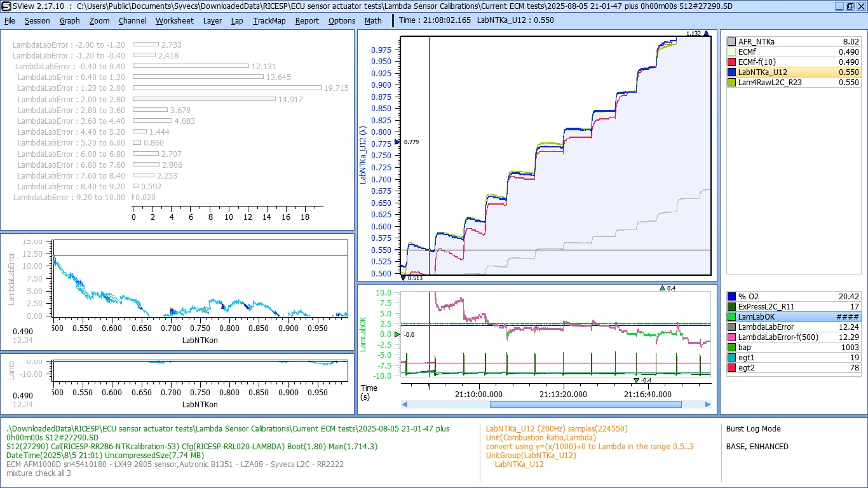Click the blue cursor-value arrow at 0.779

pos(397,142)
